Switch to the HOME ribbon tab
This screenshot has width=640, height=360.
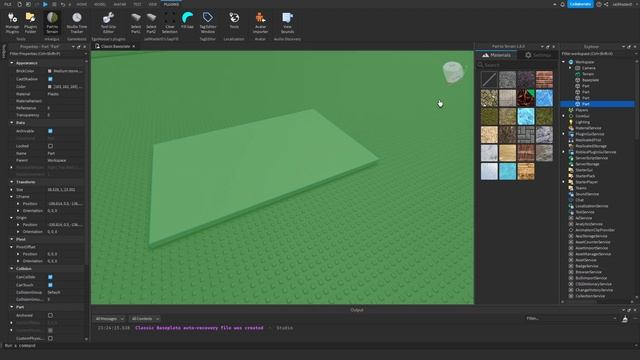click(x=82, y=4)
